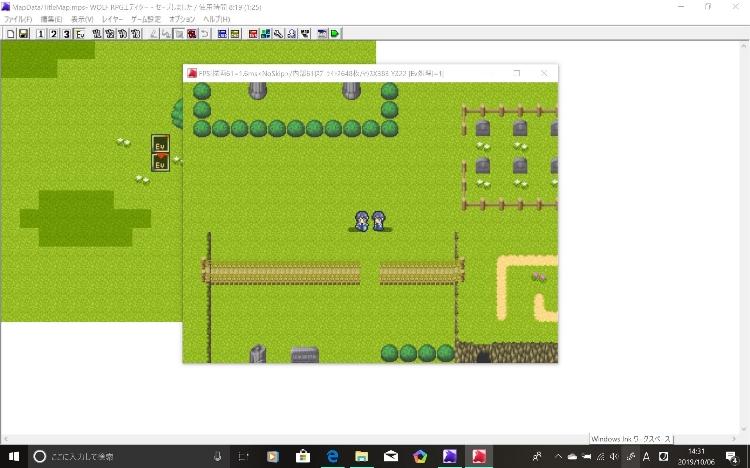This screenshot has height=468, width=750.
Task: Open the ヘルプ(H) menu
Action: (216, 19)
